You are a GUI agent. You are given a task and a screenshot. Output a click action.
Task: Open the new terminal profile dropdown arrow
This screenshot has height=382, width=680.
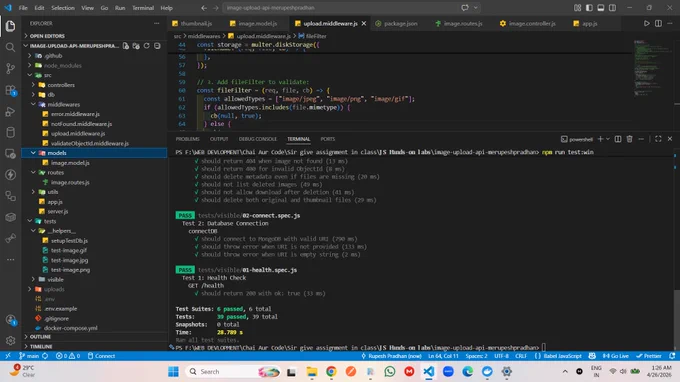pos(608,139)
